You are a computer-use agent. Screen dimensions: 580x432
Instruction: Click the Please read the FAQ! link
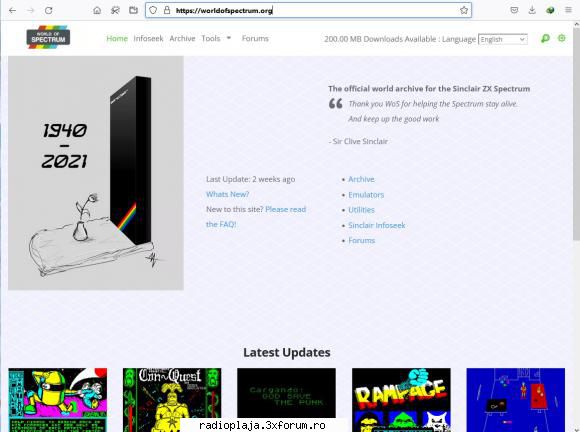click(256, 217)
